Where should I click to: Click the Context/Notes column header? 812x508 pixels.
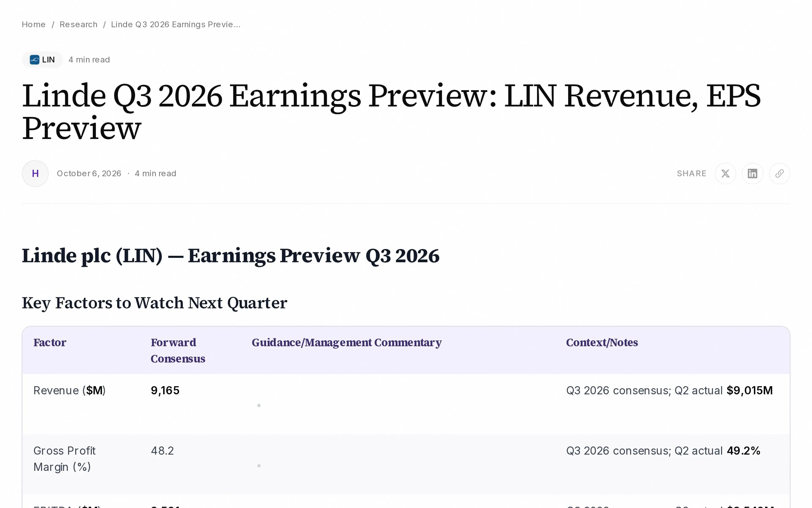tap(602, 342)
